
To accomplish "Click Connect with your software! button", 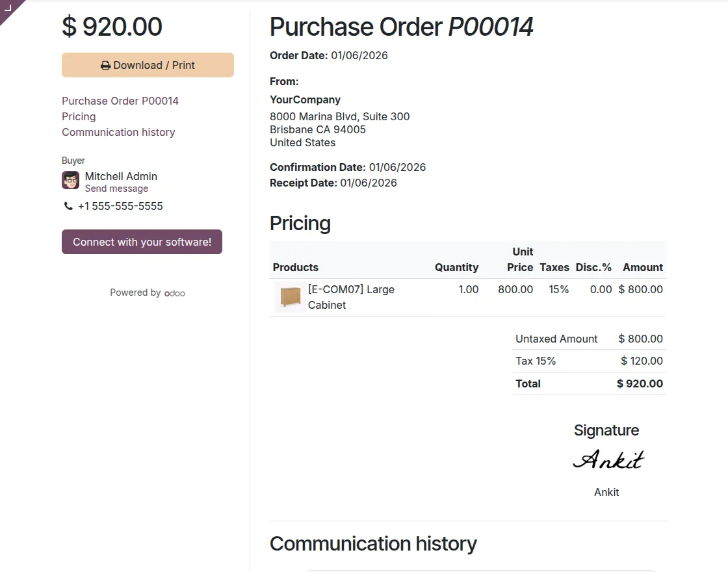I will 142,242.
